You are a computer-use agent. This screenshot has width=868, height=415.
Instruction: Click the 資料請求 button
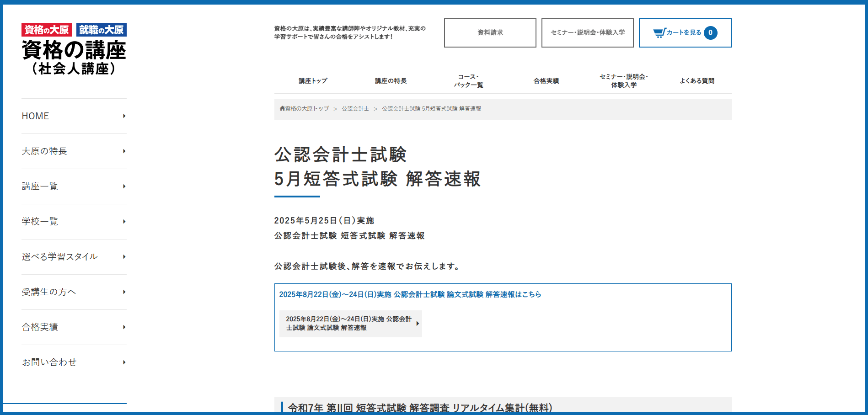tap(490, 32)
